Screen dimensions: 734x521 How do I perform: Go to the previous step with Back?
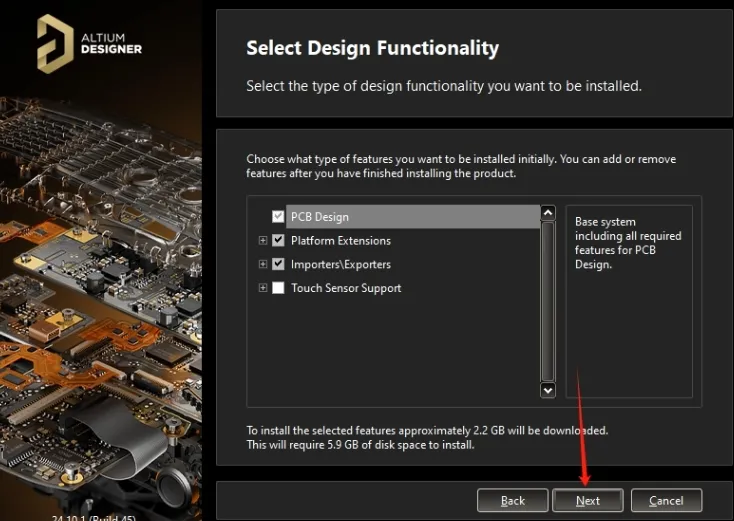coord(513,500)
